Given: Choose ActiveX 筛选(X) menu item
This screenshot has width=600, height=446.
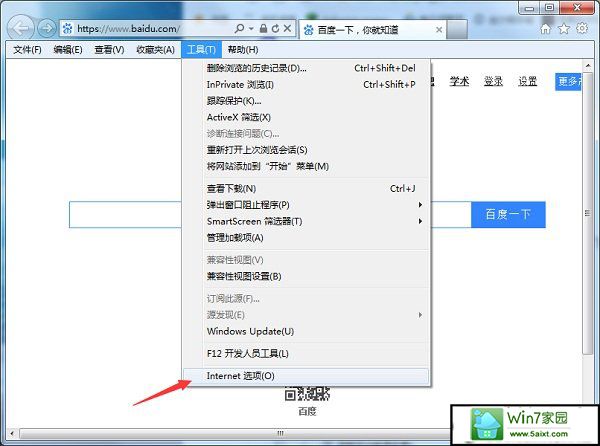Looking at the screenshot, I should coord(306,117).
